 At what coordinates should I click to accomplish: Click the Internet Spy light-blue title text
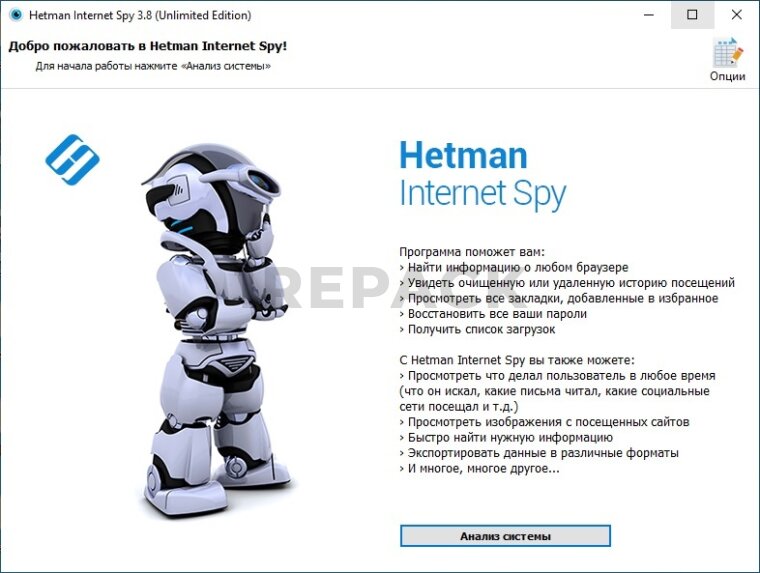tap(482, 194)
